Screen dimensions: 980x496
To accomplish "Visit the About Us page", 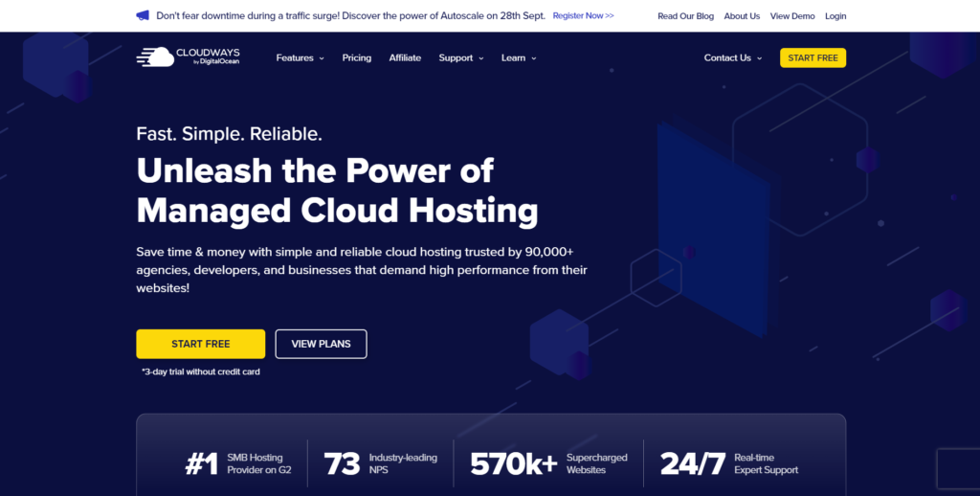I will 742,16.
